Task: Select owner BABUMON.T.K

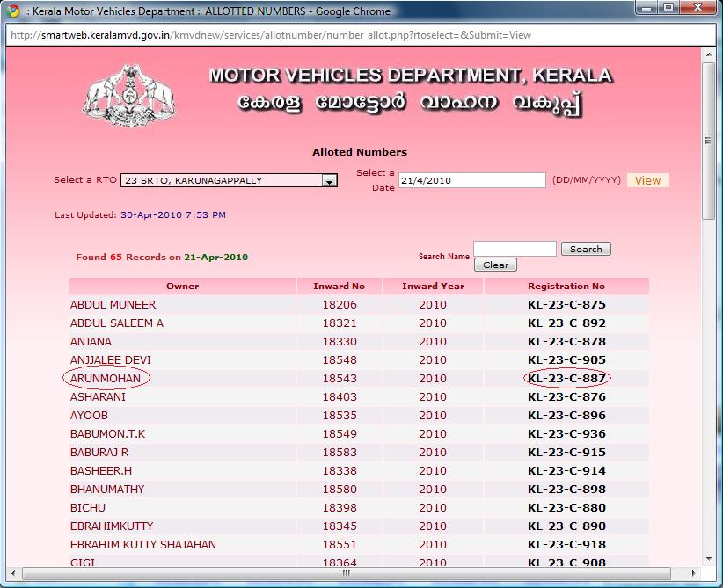Action: pyautogui.click(x=108, y=433)
